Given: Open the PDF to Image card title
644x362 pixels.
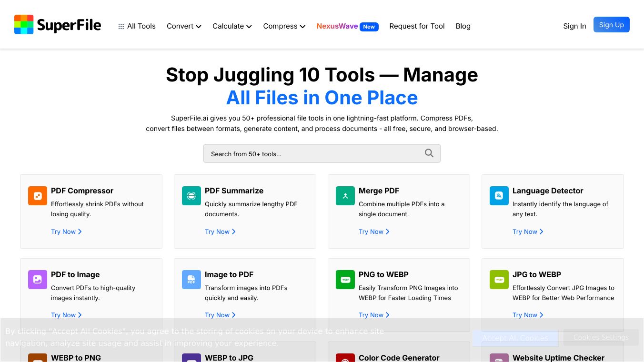Looking at the screenshot, I should pyautogui.click(x=75, y=274).
